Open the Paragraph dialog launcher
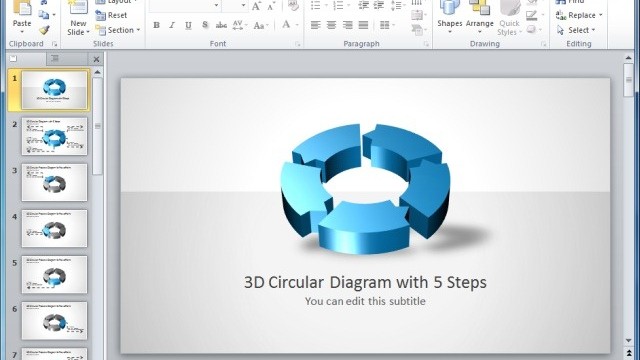This screenshot has height=360, width=640. coord(426,44)
